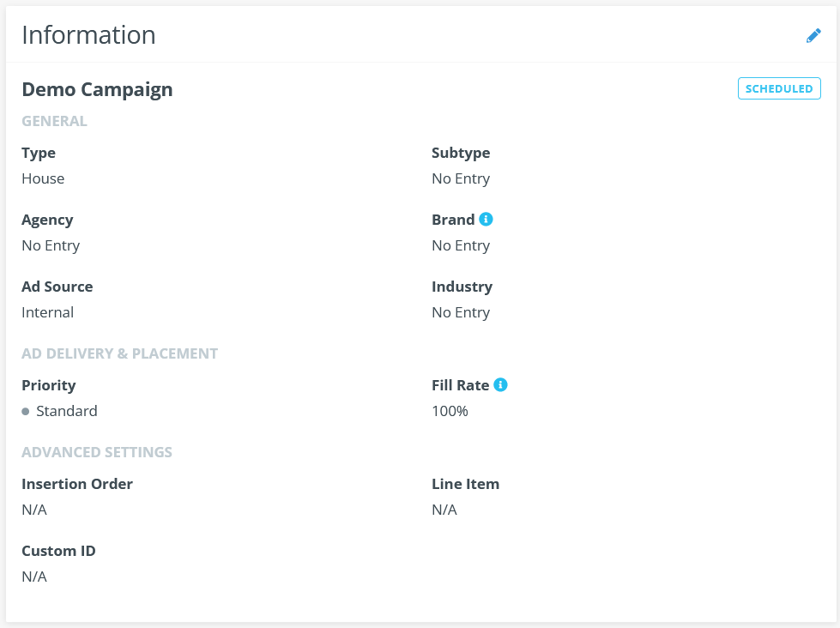Click the ADVANCED SETTINGS section header
Image resolution: width=840 pixels, height=628 pixels.
pos(97,452)
